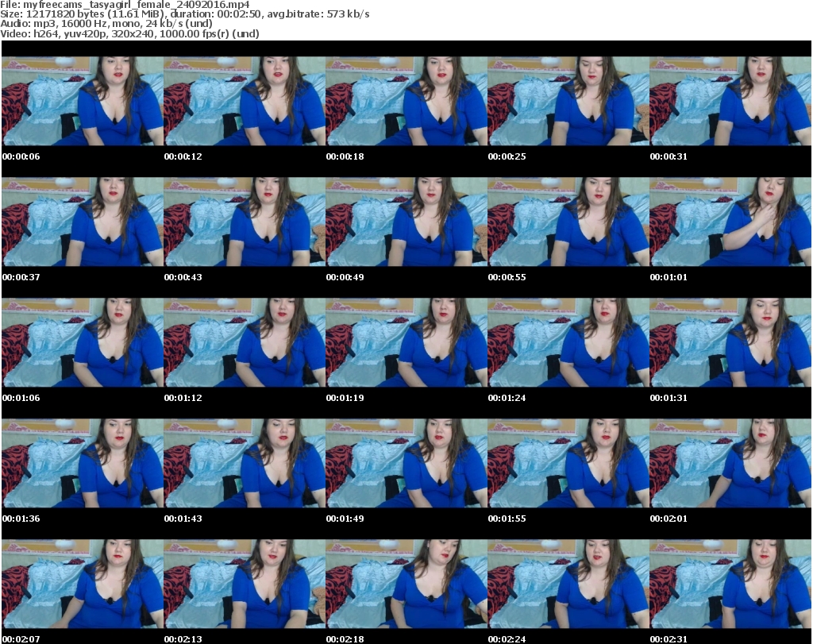
Task: Select the video frame stamped 00:00:18
Action: click(x=406, y=101)
